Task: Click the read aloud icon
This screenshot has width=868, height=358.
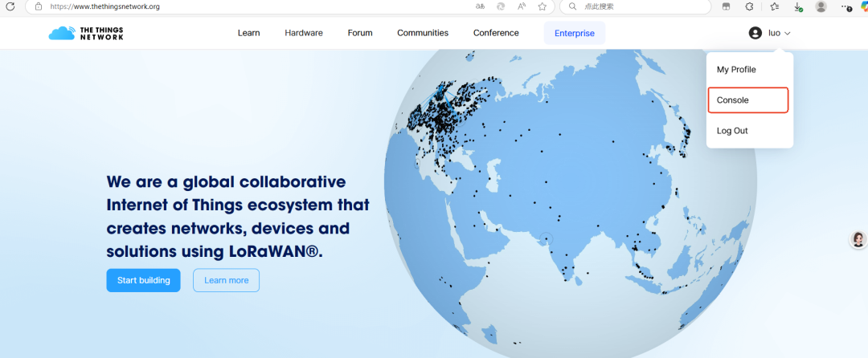Action: click(522, 6)
